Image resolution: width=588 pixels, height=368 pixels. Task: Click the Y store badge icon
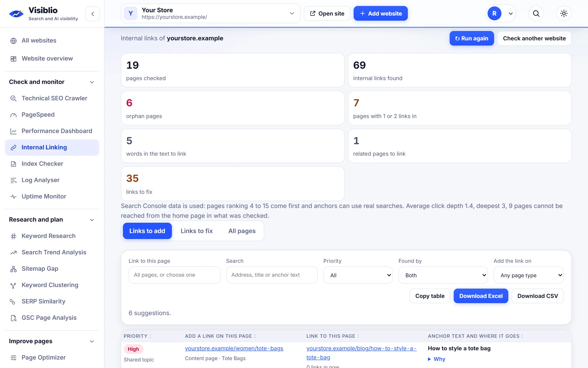131,13
